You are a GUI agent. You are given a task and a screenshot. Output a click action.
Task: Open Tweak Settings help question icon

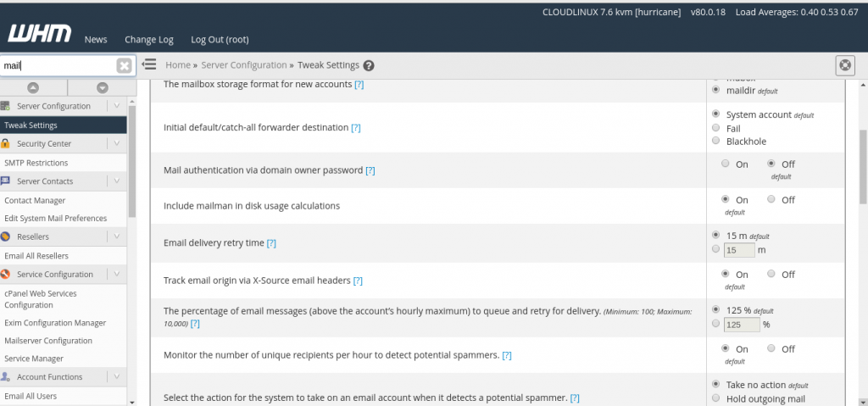coord(369,65)
